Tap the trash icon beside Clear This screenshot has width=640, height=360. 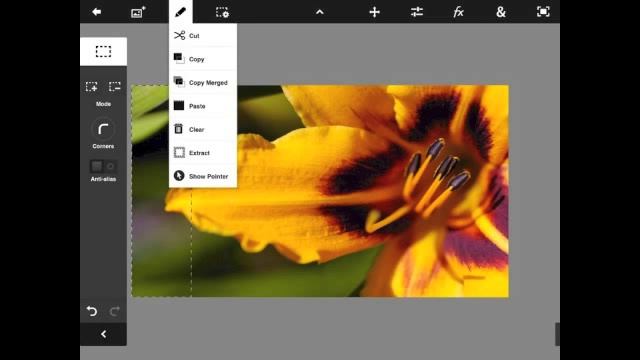tap(178, 129)
